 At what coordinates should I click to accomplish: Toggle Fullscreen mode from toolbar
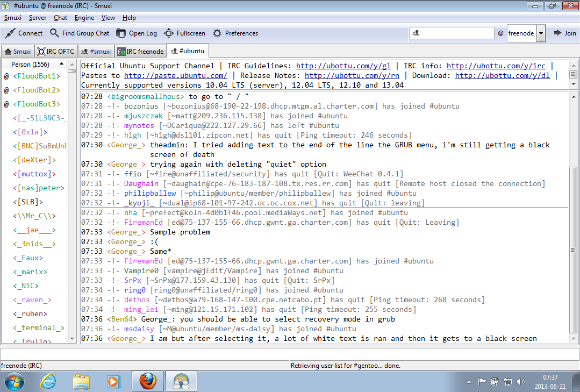click(x=169, y=33)
